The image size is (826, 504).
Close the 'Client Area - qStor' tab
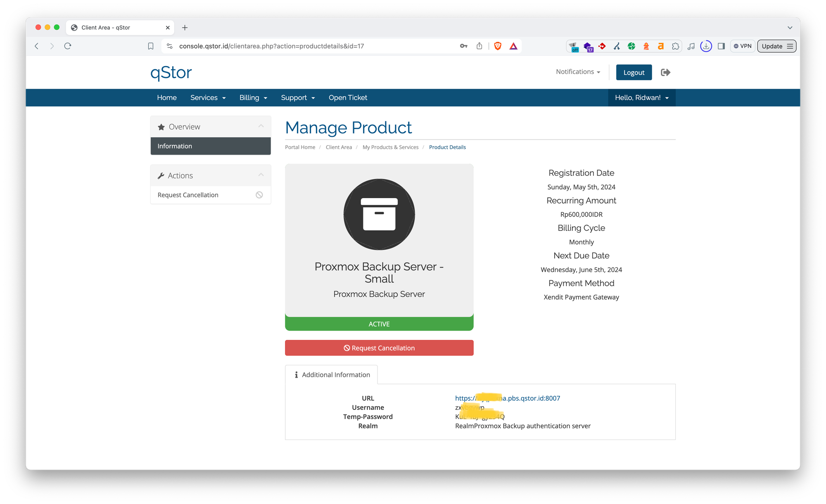(168, 28)
